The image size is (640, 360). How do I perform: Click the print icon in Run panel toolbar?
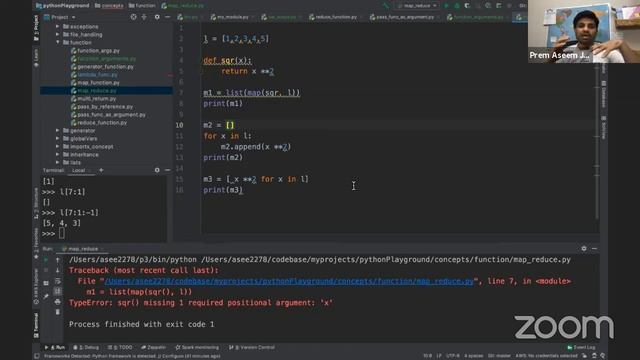[58, 302]
